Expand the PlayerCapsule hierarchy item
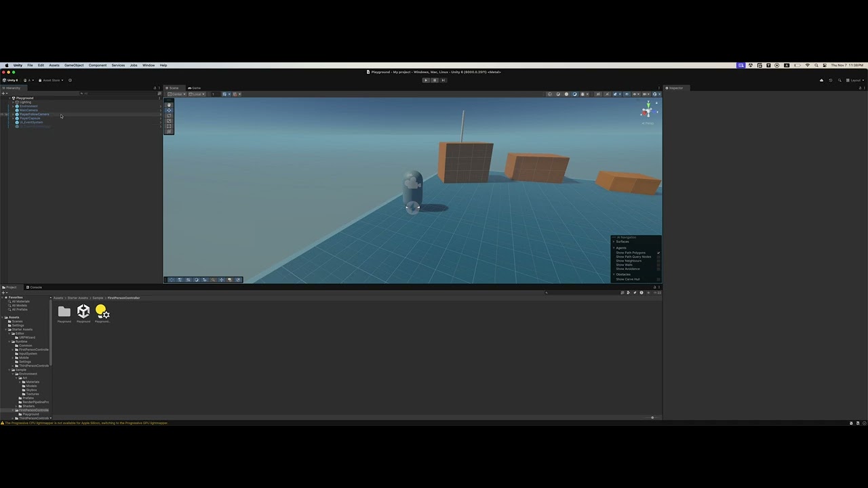This screenshot has height=488, width=868. [13, 119]
